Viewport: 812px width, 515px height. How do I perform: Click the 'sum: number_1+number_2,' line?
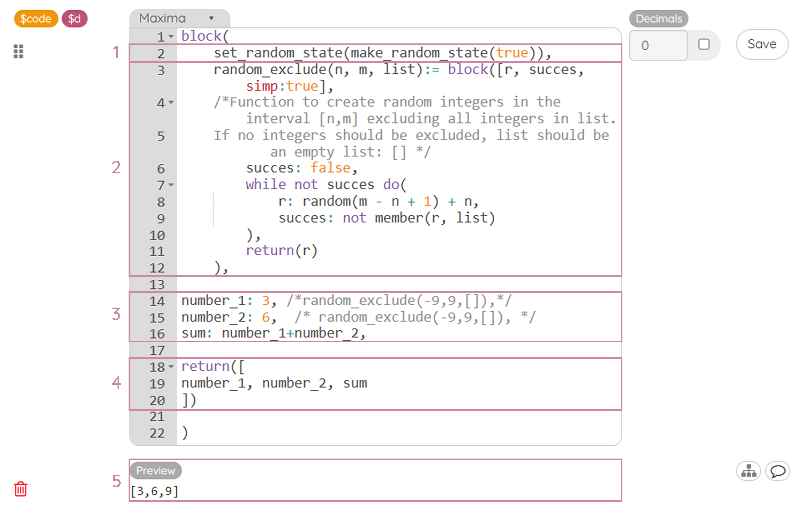pyautogui.click(x=273, y=333)
